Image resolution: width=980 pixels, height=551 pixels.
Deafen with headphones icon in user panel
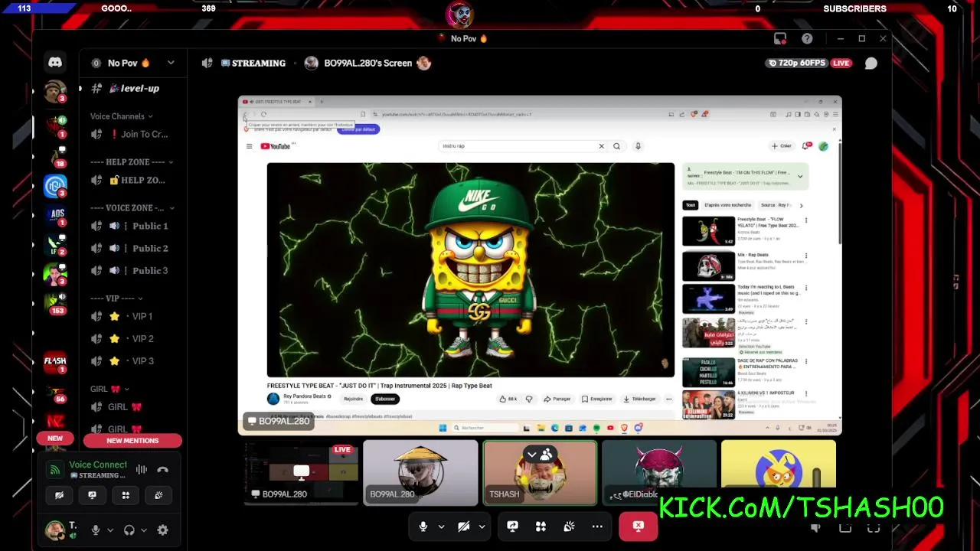click(x=129, y=530)
